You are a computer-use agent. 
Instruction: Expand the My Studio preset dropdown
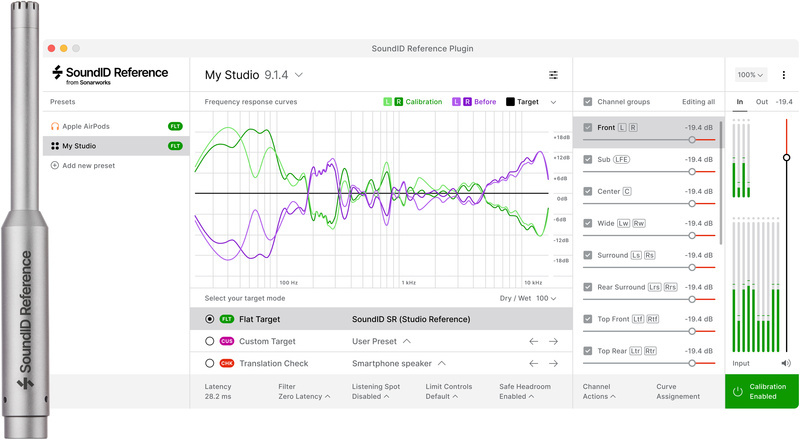(299, 75)
